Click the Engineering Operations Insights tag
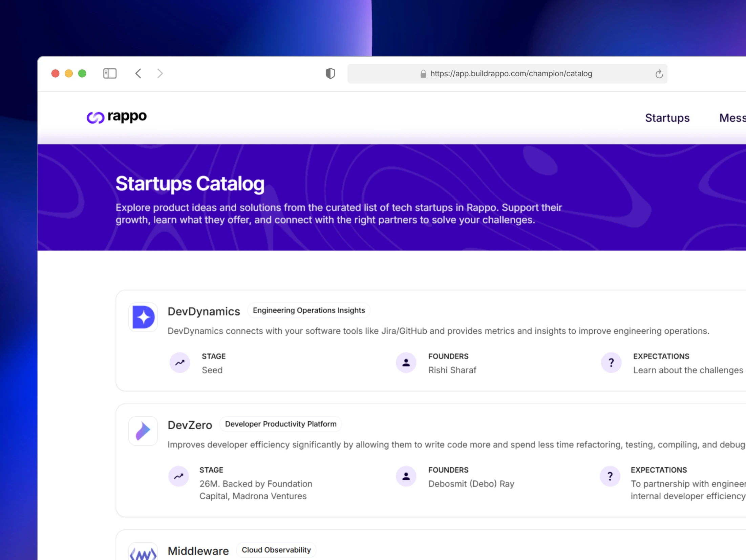The image size is (746, 560). 309,310
